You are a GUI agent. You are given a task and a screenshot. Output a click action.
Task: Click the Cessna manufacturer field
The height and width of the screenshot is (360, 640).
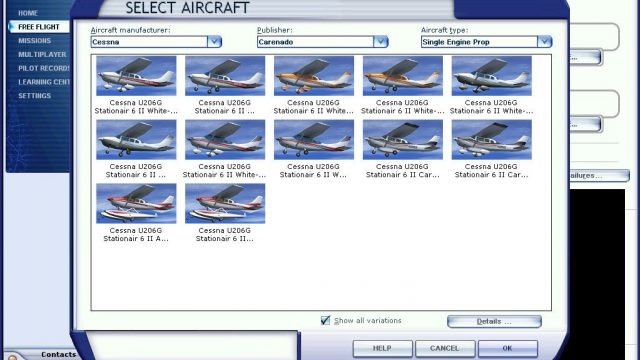[x=149, y=42]
